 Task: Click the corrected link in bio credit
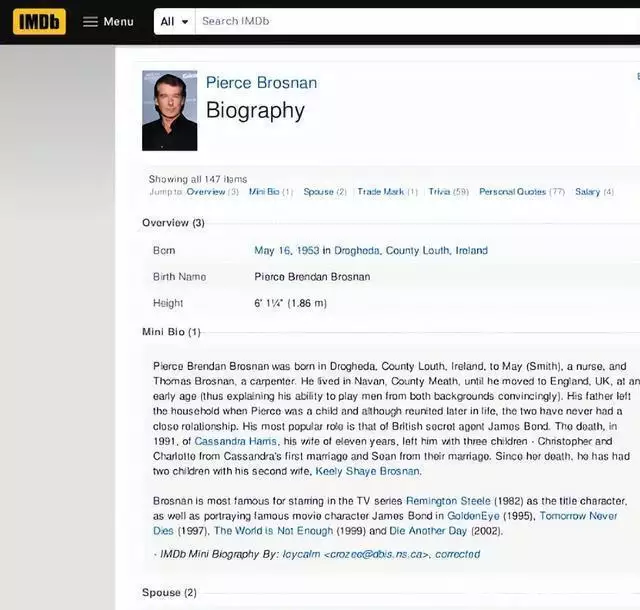[x=458, y=554]
